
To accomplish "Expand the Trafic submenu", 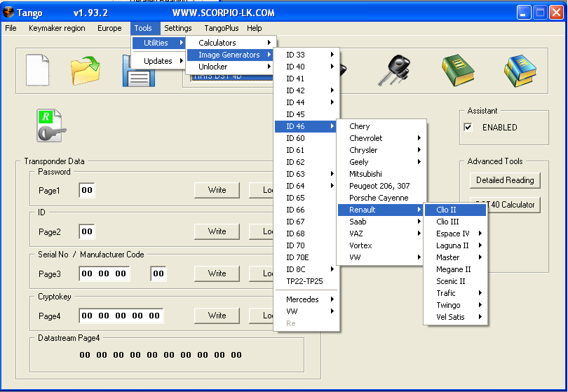I will [x=455, y=293].
